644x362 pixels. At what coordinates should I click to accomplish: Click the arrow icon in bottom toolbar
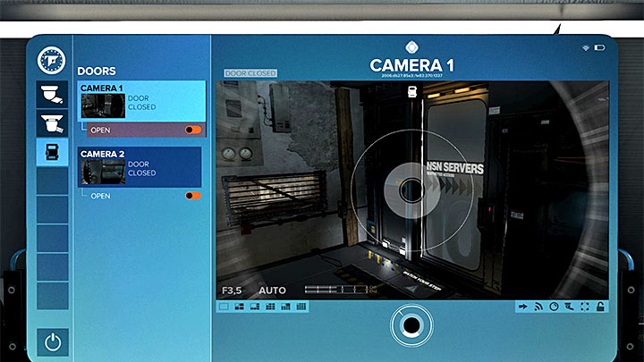[x=522, y=307]
